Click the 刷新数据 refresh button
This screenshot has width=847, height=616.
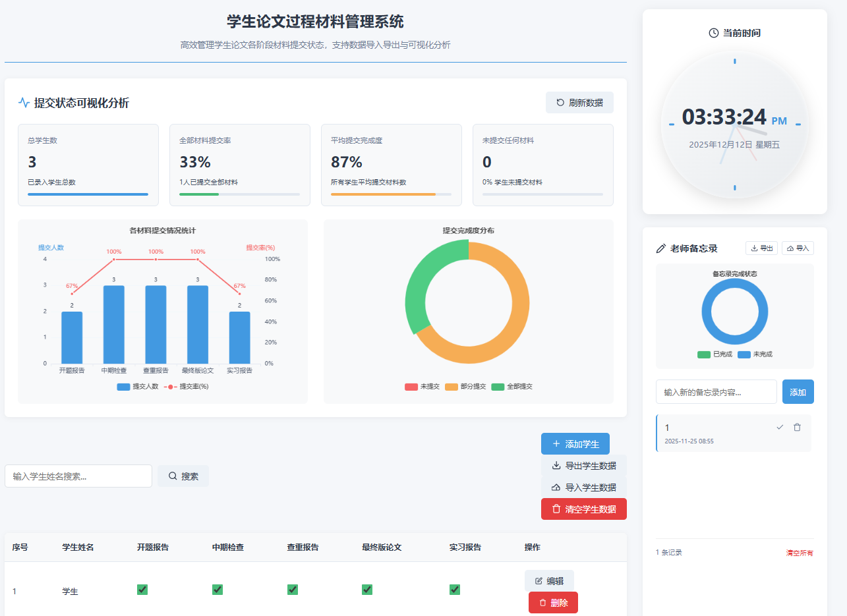pos(579,103)
